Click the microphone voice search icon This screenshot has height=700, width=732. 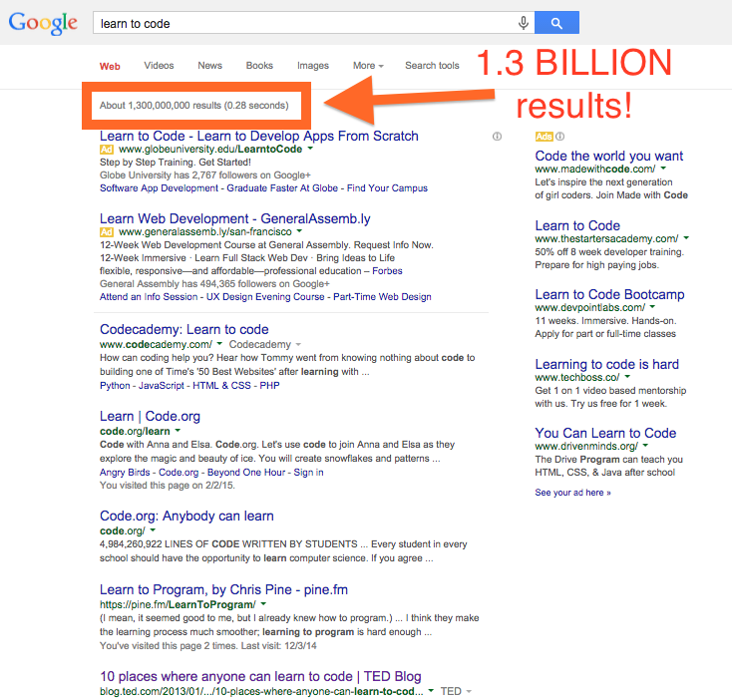click(x=523, y=23)
